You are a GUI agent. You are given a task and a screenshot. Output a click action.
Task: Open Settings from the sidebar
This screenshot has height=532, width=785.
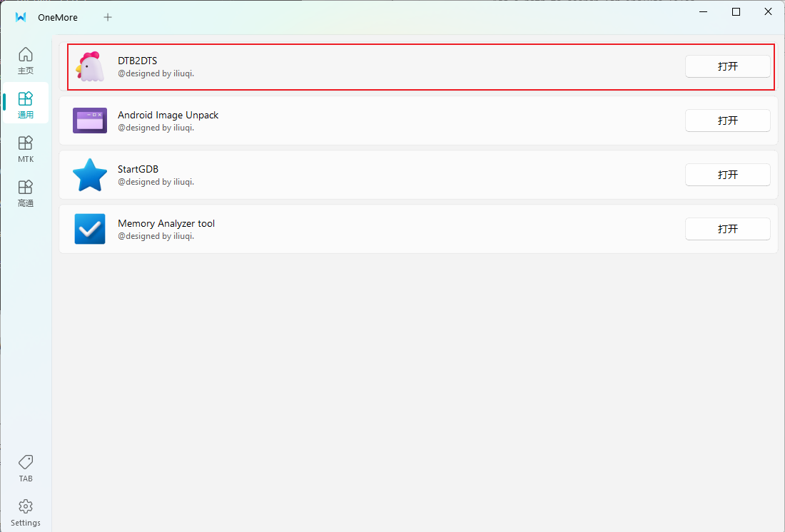26,512
